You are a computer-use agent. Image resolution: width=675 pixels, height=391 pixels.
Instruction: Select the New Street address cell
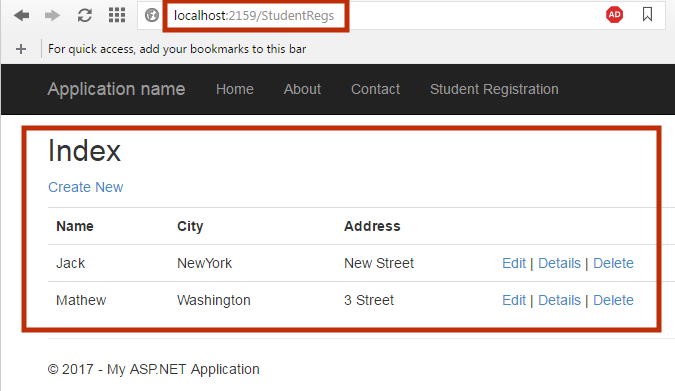tap(379, 263)
